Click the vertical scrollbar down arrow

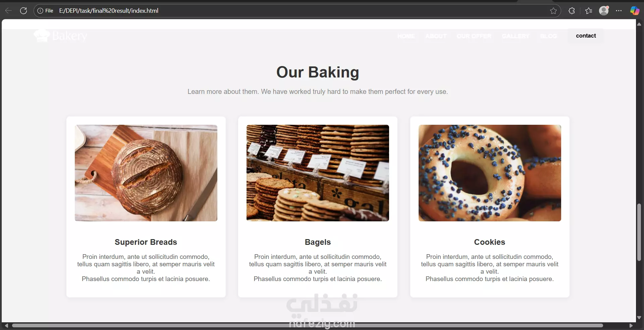[x=639, y=318]
